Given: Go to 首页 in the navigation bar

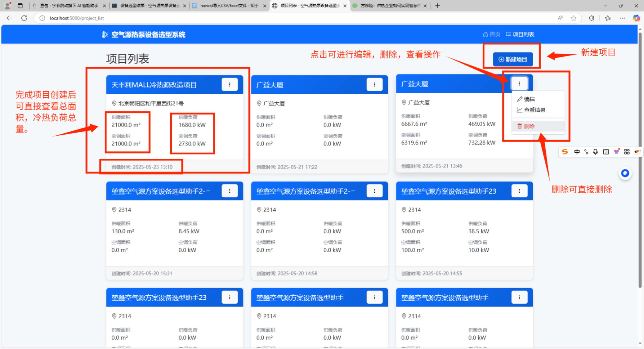Looking at the screenshot, I should [491, 34].
